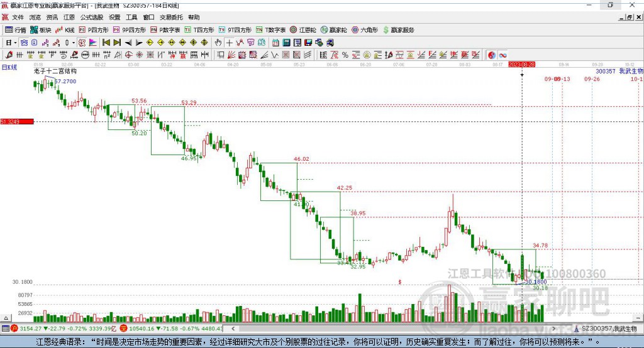The image size is (644, 348).
Task: Open the calculator tool icon
Action: (x=287, y=43)
